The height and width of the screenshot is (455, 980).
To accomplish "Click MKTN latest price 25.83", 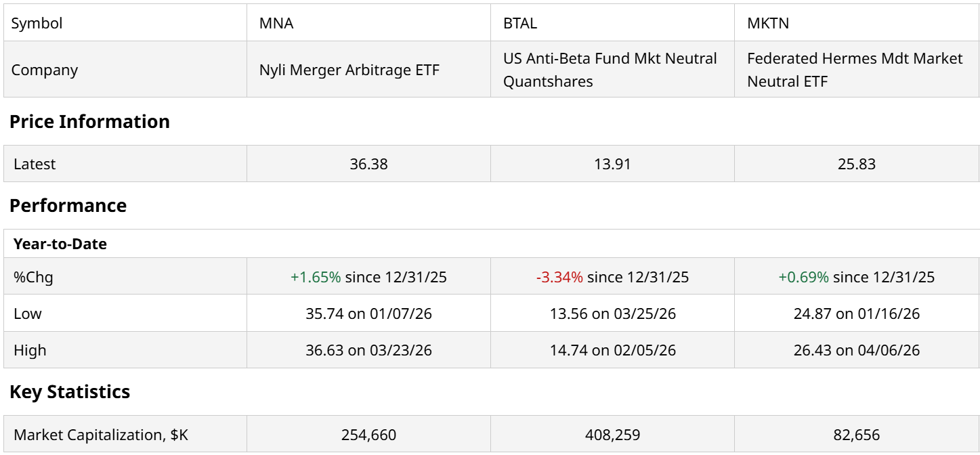I will click(x=857, y=164).
